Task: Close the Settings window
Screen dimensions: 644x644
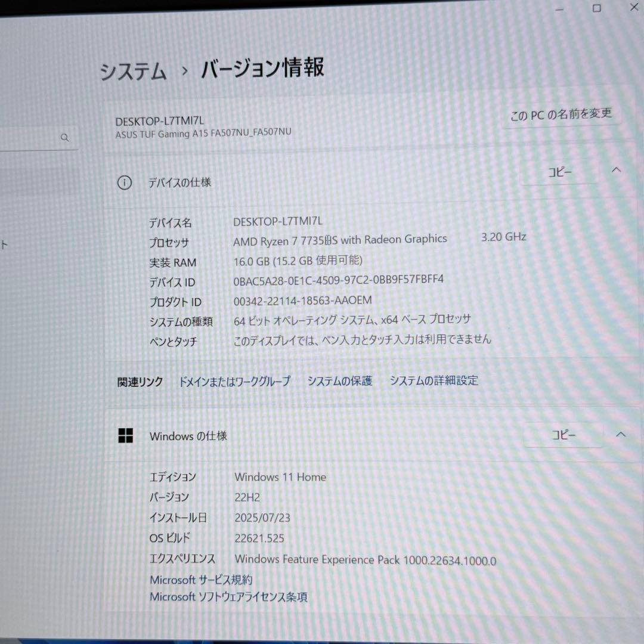Action: 634,7
